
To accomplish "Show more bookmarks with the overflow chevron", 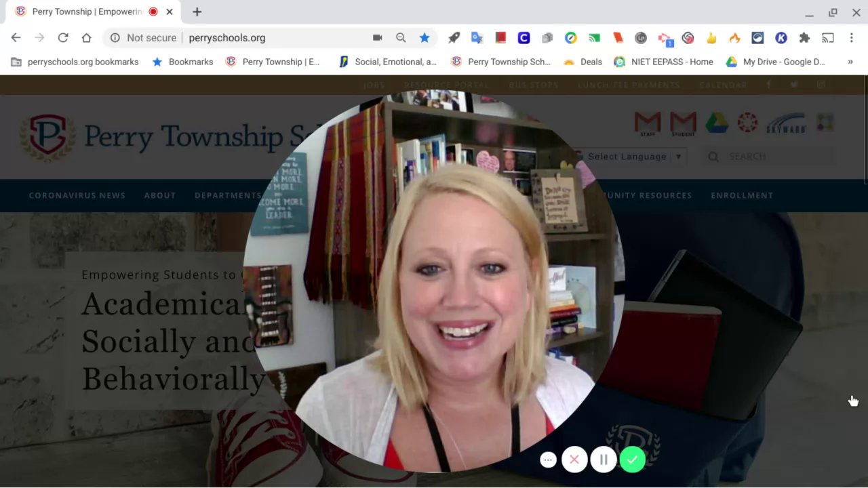I will pos(850,62).
